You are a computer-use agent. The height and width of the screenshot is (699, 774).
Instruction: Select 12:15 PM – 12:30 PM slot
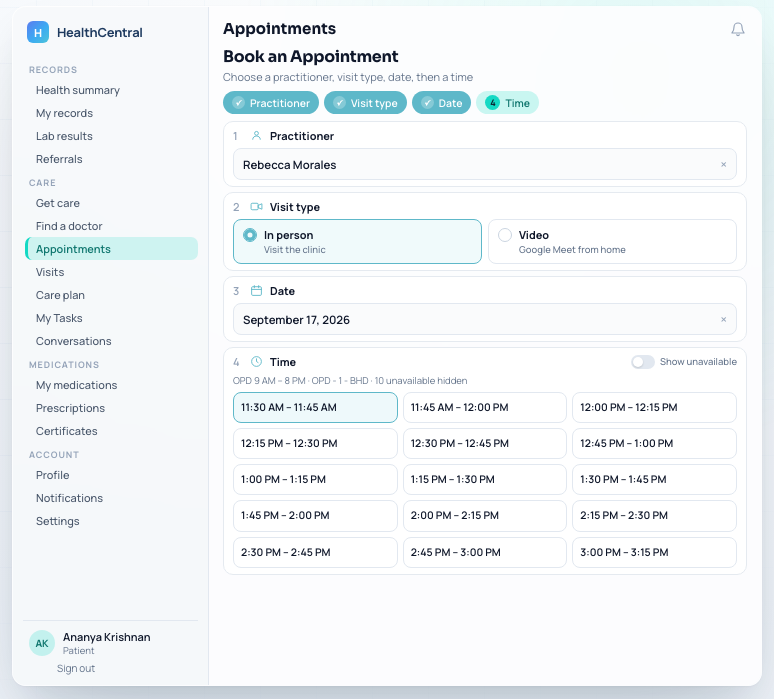315,443
